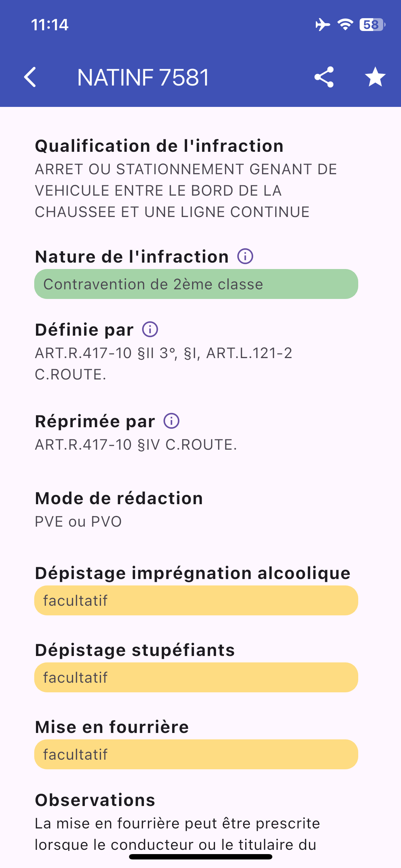Viewport: 401px width, 868px height.
Task: Tap the infraction qualification description text
Action: pos(185,191)
